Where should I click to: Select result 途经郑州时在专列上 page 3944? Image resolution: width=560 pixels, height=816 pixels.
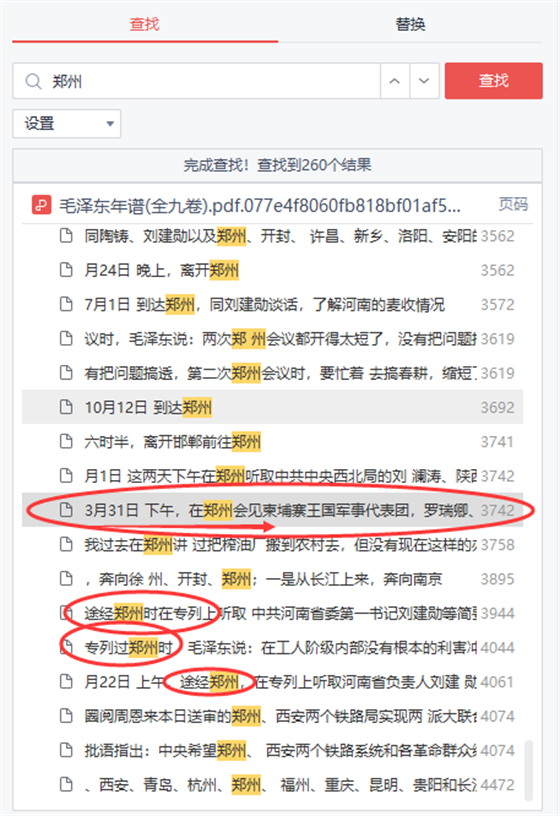272,613
